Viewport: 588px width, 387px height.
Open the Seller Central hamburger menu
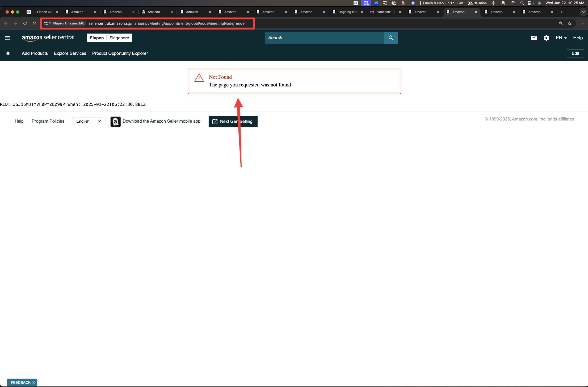point(8,38)
